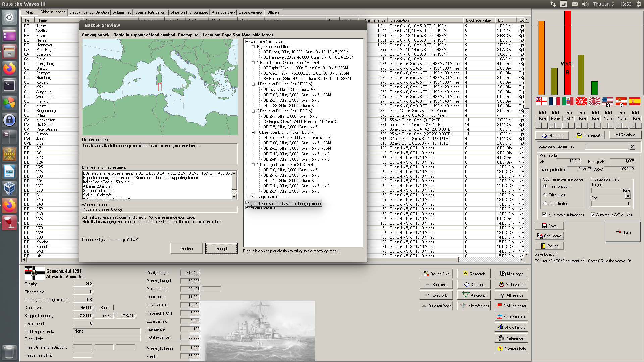Open VirtualBox from the dock
644x362 pixels.
[x=9, y=188]
